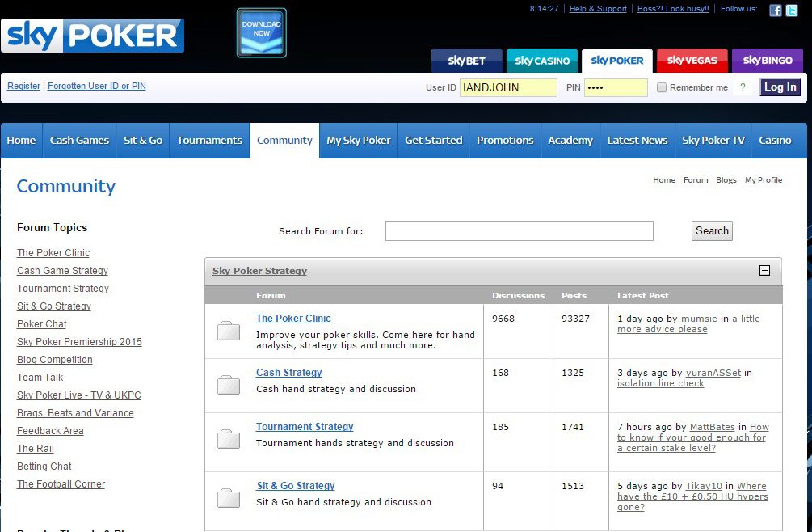Open My Sky Poker menu item
This screenshot has width=812, height=532.
tap(359, 141)
